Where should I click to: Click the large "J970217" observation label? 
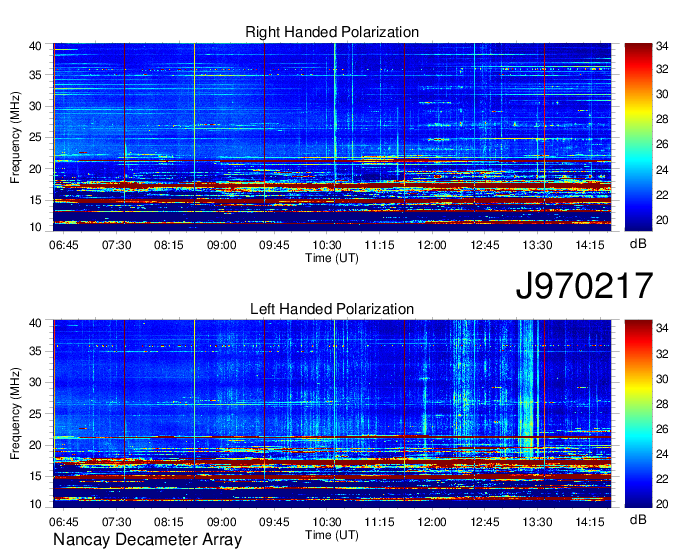click(x=584, y=286)
